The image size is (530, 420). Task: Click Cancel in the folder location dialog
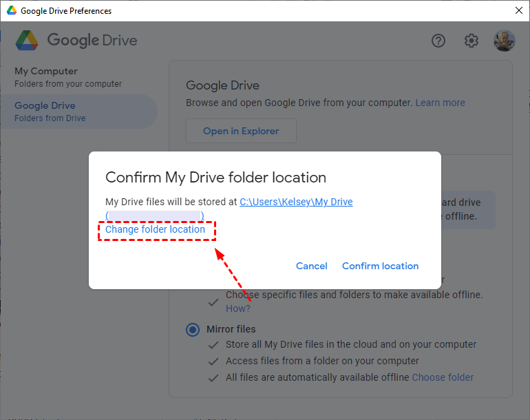pyautogui.click(x=311, y=266)
